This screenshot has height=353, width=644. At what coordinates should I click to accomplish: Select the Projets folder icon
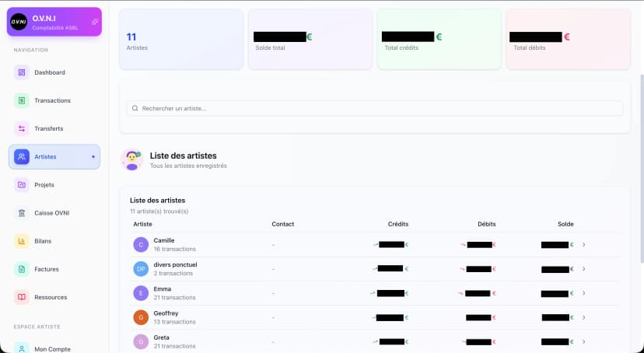22,185
